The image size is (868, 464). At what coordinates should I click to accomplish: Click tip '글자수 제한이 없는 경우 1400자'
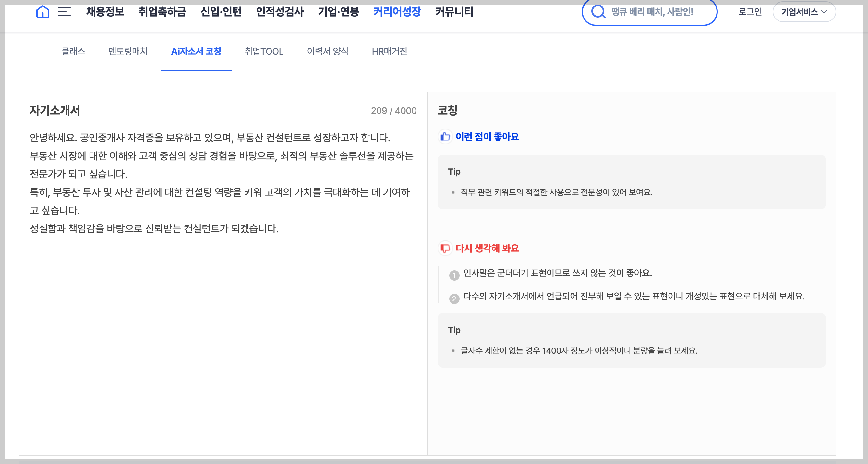click(x=579, y=350)
